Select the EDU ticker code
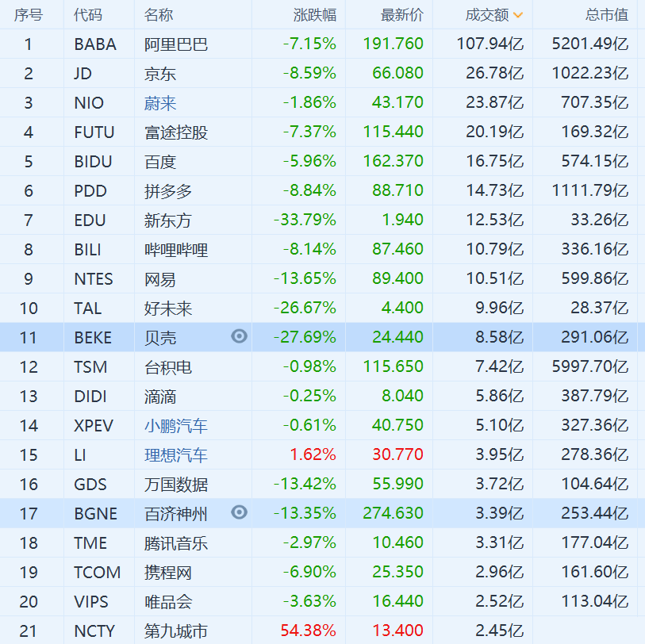The image size is (645, 644). pyautogui.click(x=90, y=220)
